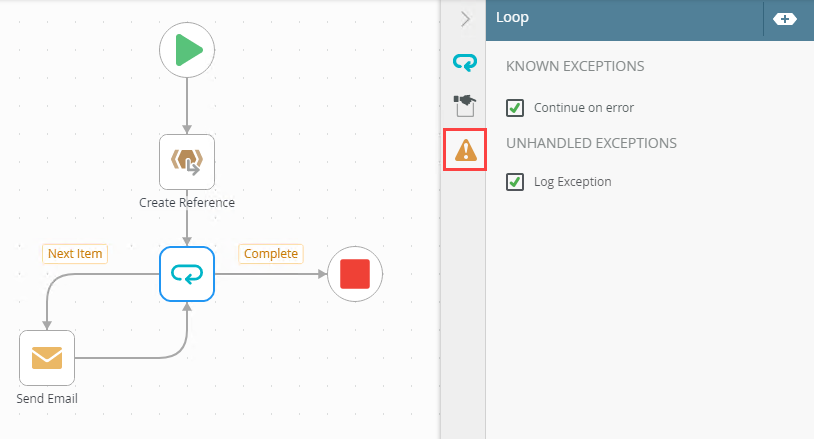Toggle the Continue on error checkbox
814x439 pixels.
click(x=515, y=108)
